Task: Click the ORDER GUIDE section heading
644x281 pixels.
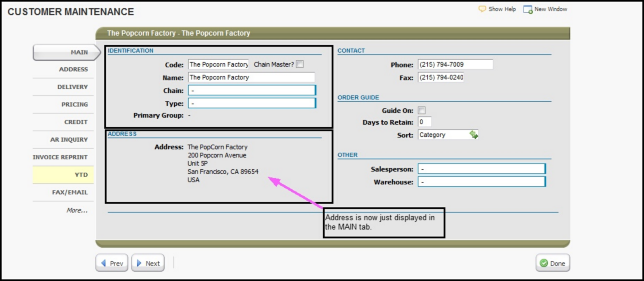Action: (358, 97)
